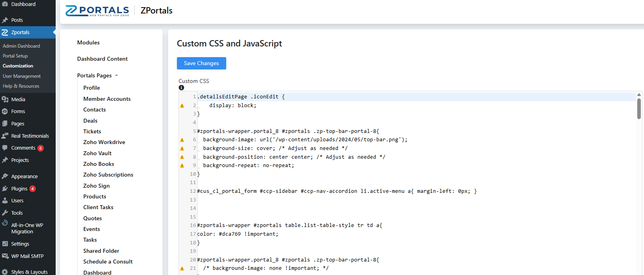Click the ZPortals logo in header
The image size is (644, 275).
(x=97, y=11)
